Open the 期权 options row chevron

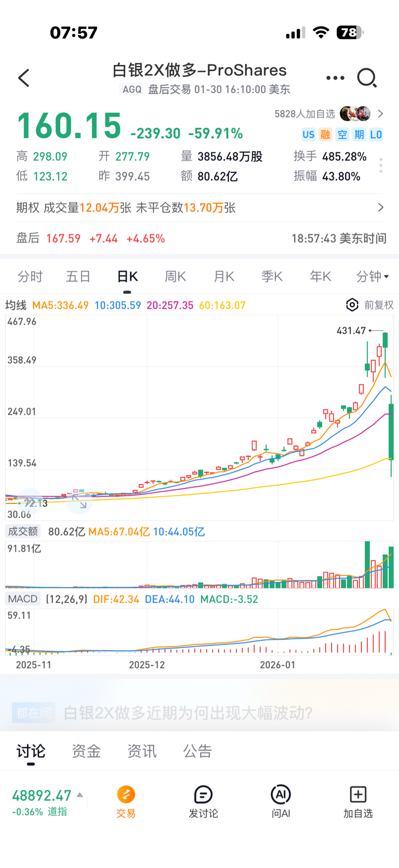tap(381, 207)
